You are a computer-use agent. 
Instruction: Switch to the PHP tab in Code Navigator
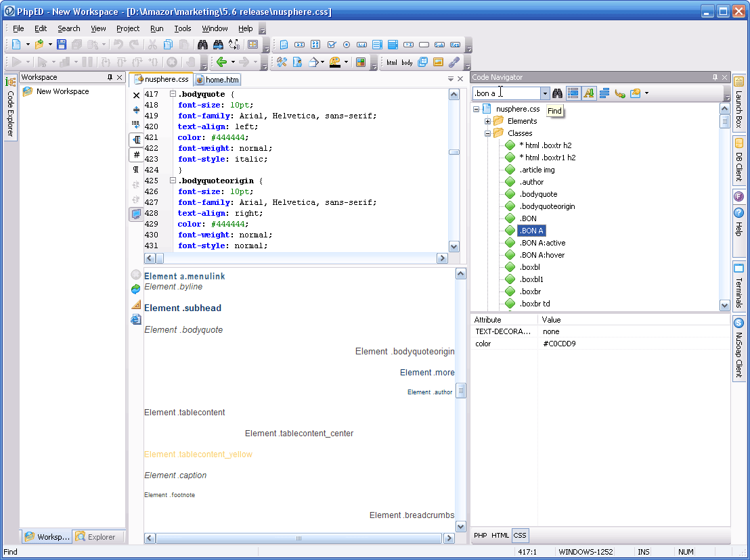coord(480,535)
